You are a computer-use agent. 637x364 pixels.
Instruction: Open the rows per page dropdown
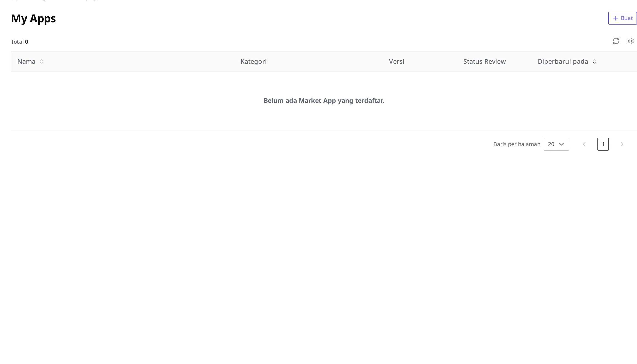(x=556, y=144)
